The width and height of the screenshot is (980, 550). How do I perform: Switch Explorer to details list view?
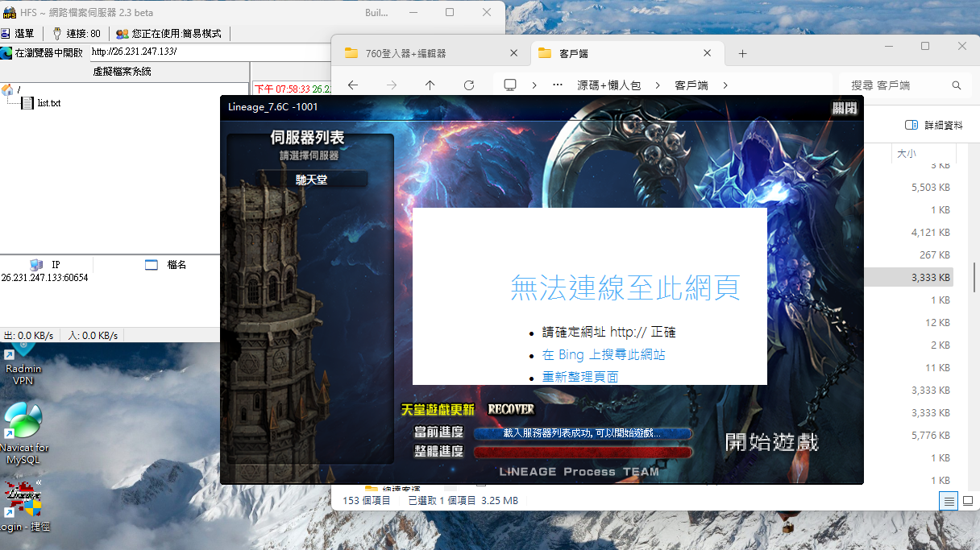click(949, 501)
